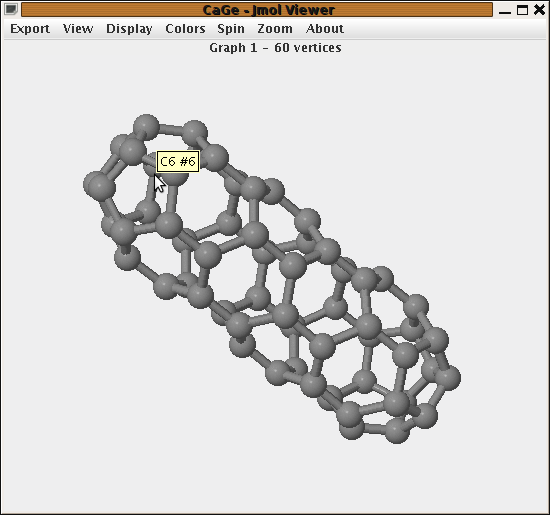Open the About menu

click(x=325, y=29)
